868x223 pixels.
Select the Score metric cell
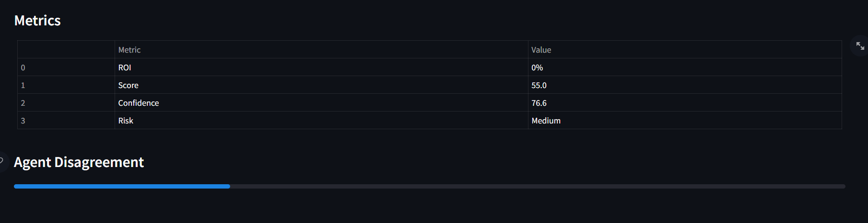point(321,85)
